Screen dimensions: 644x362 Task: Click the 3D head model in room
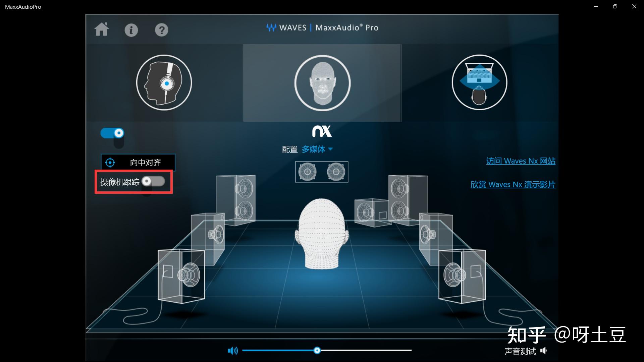point(322,234)
